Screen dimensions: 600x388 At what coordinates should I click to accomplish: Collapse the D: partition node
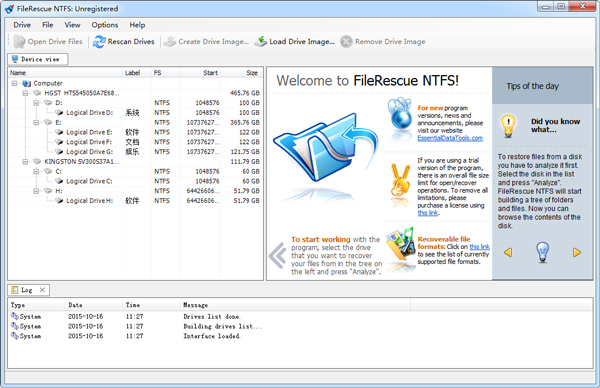pos(36,103)
